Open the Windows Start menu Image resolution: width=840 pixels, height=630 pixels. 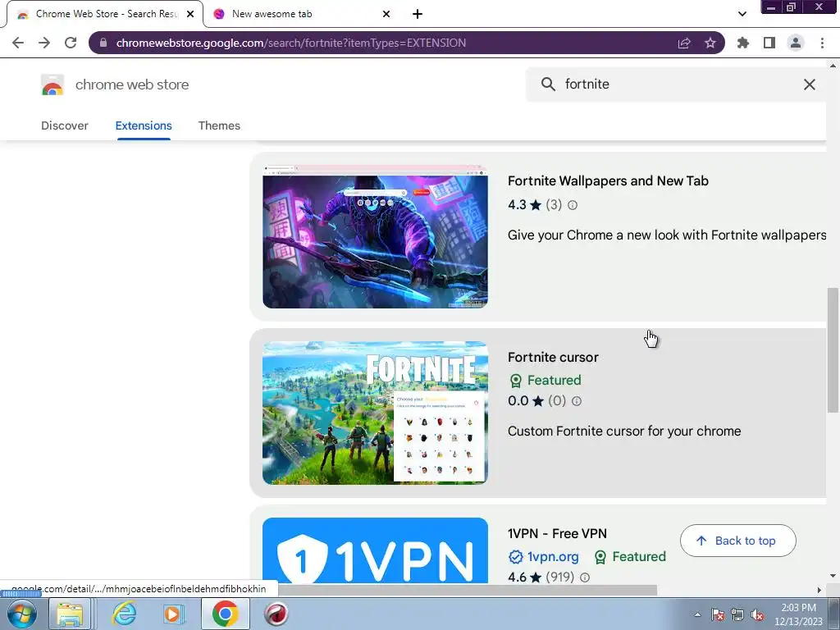(x=21, y=614)
